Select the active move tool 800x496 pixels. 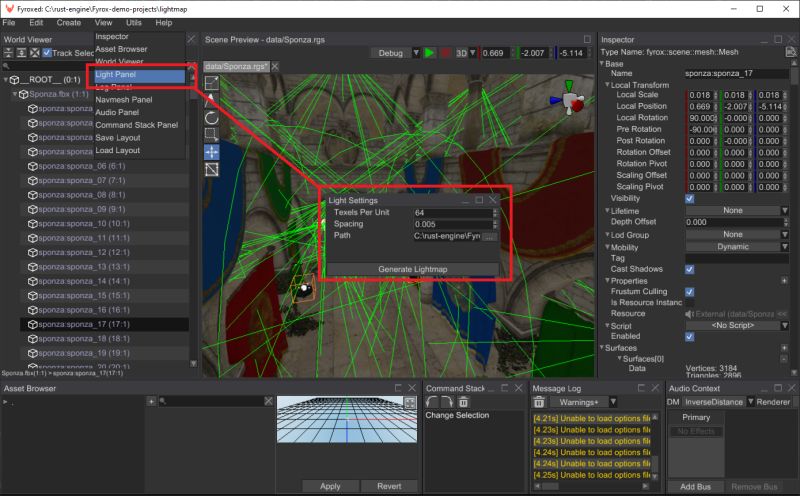(212, 152)
